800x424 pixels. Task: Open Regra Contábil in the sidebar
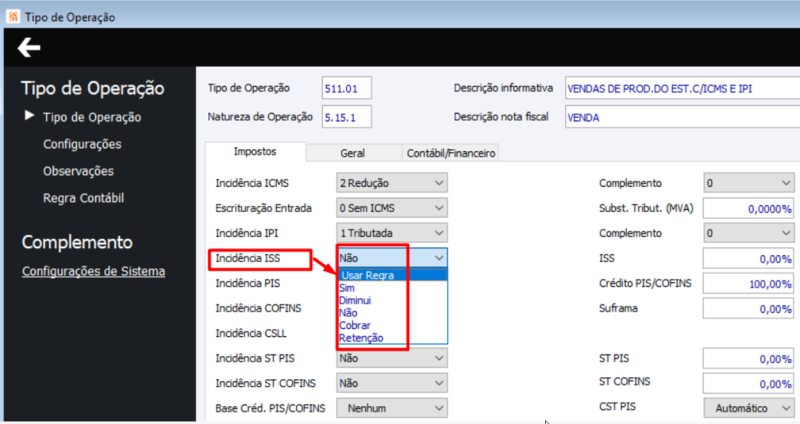click(83, 198)
